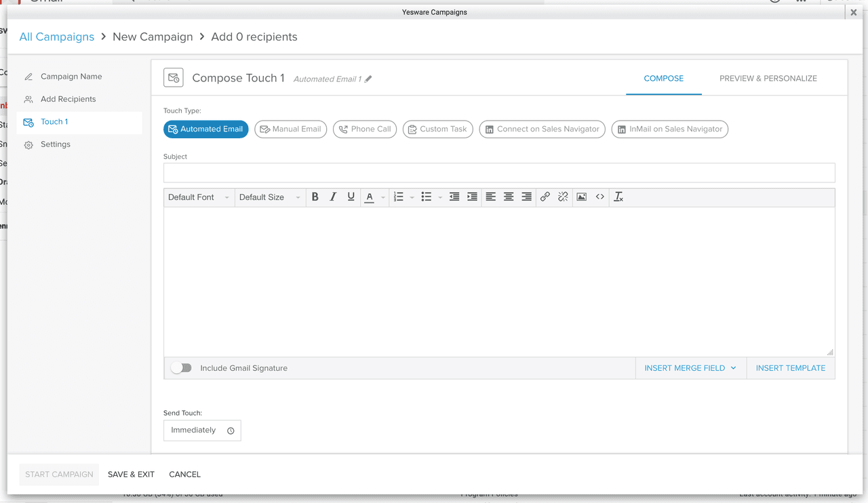The image size is (868, 503).
Task: Expand bulleted list style dropdown arrow
Action: pyautogui.click(x=440, y=197)
